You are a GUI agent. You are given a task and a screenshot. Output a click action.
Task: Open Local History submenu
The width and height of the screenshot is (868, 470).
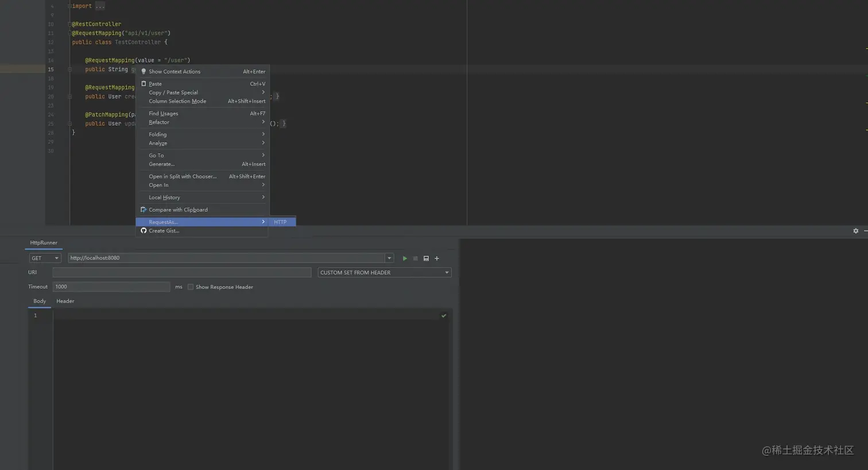202,198
